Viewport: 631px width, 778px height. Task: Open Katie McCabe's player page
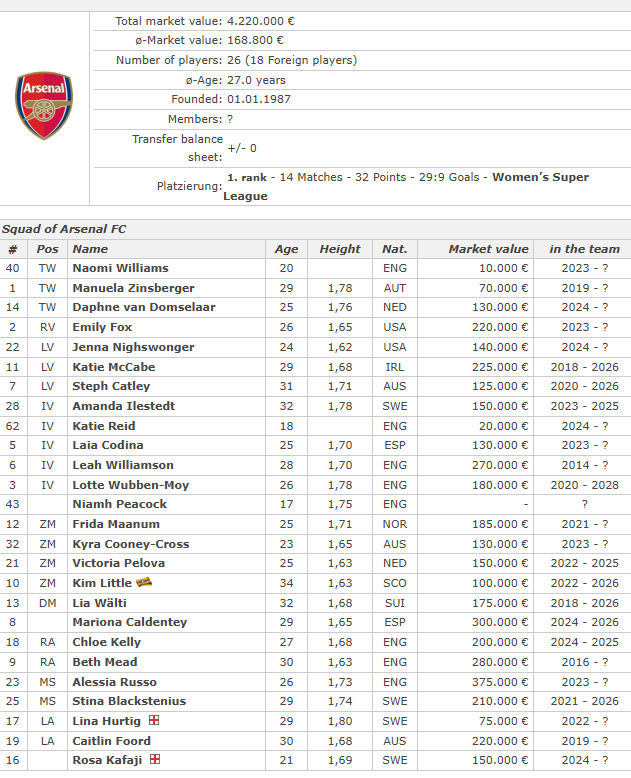click(x=113, y=367)
